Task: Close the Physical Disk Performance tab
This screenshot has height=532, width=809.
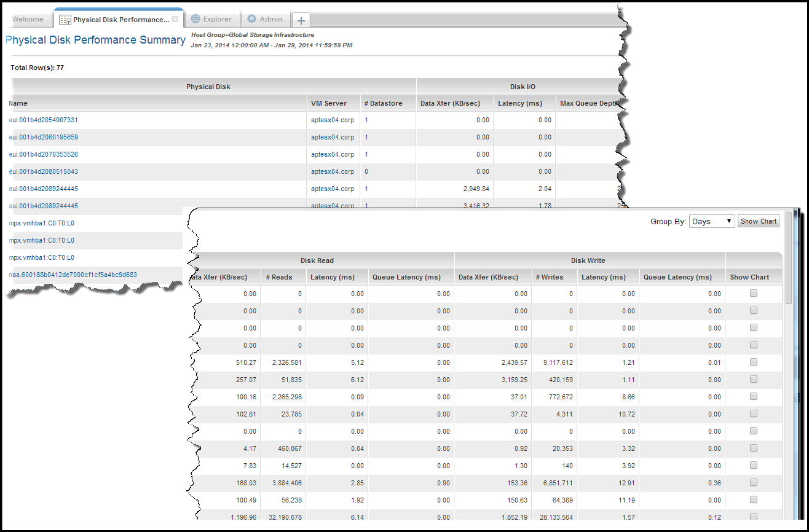Action: 175,19
